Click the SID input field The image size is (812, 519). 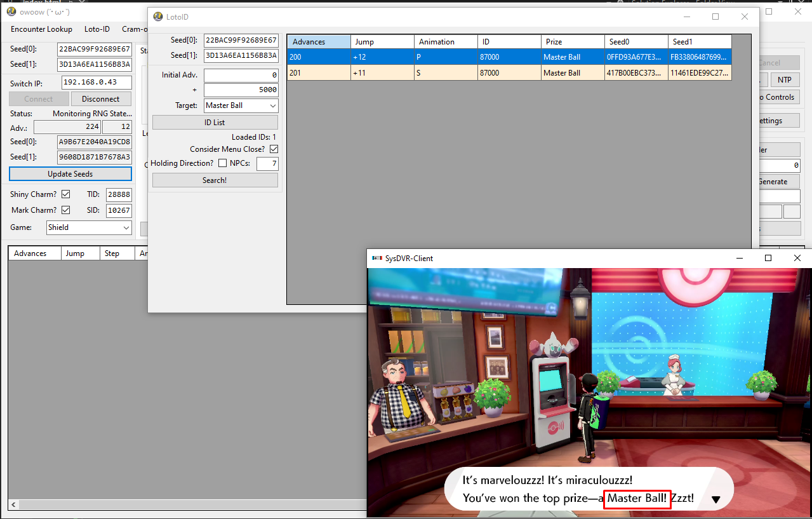tap(119, 210)
